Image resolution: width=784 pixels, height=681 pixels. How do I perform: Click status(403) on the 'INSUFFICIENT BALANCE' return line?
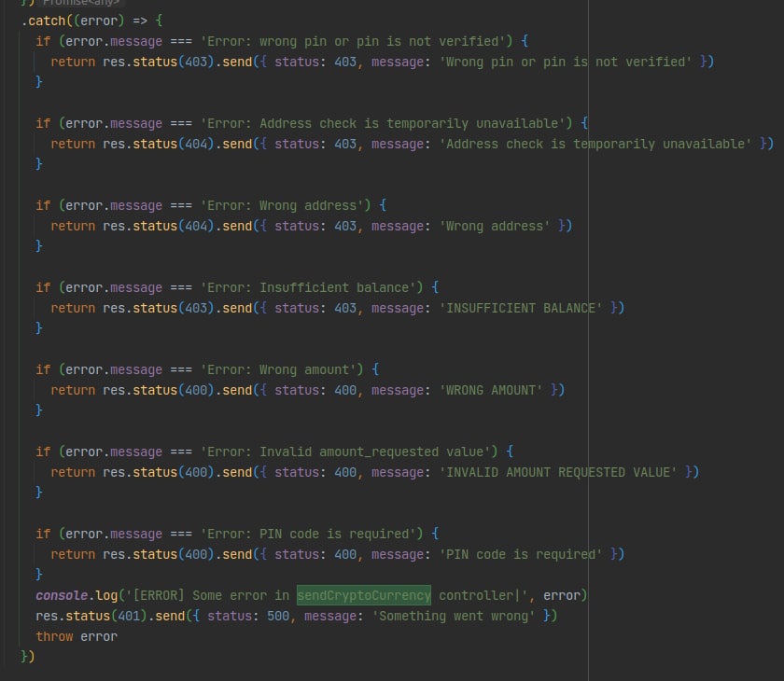tap(173, 308)
